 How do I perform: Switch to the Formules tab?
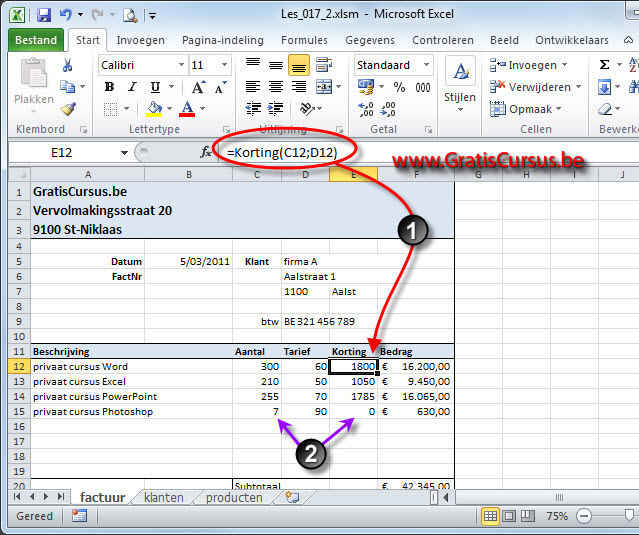click(x=304, y=40)
